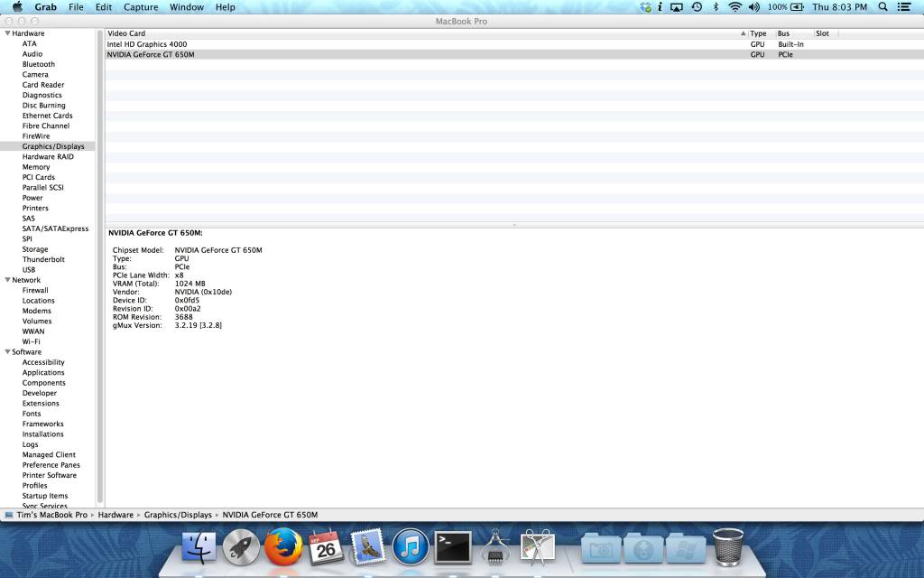Screen dimensions: 924x578
Task: Click the Type column header
Action: click(x=758, y=33)
